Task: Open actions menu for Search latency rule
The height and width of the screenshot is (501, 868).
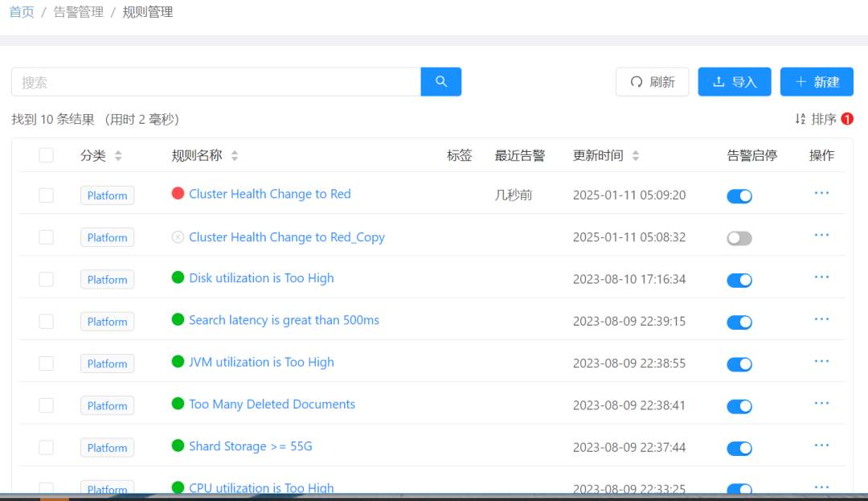Action: [821, 319]
